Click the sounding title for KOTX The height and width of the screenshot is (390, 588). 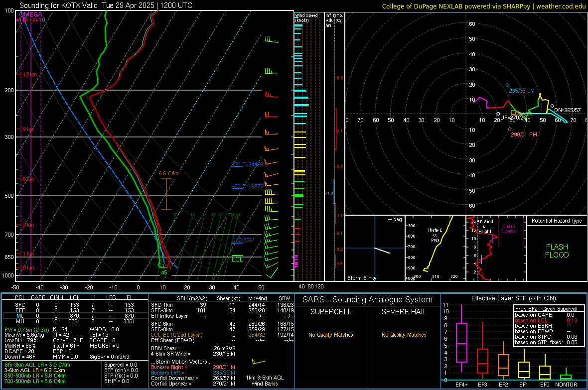pos(106,5)
